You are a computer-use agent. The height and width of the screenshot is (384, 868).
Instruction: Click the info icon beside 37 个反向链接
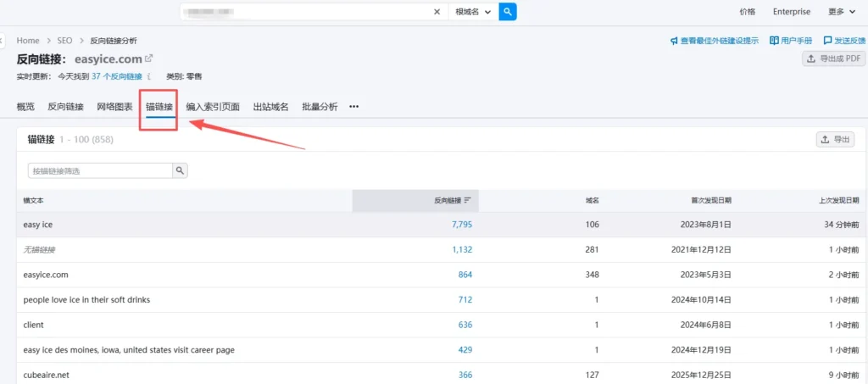tap(149, 76)
